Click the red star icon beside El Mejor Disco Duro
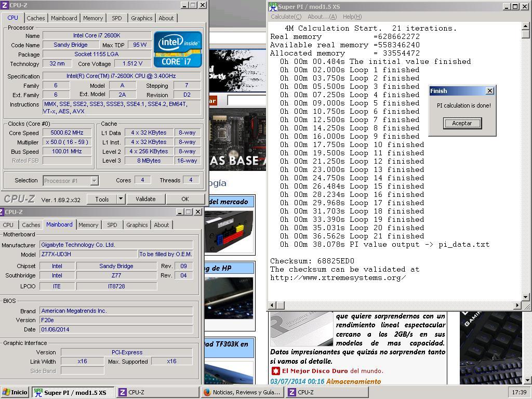This screenshot has height=399, width=532. tap(275, 371)
